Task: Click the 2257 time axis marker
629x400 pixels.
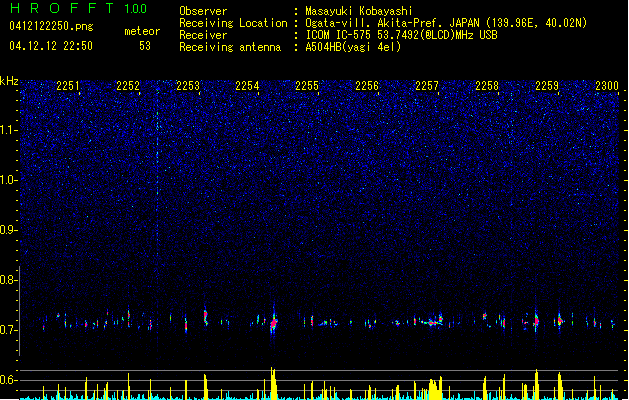Action: point(427,86)
